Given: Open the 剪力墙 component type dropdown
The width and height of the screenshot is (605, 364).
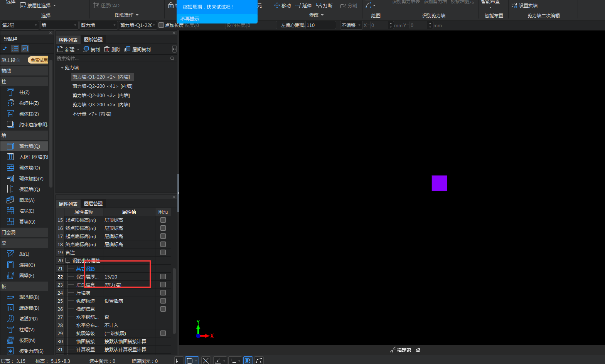Looking at the screenshot, I should click(98, 25).
